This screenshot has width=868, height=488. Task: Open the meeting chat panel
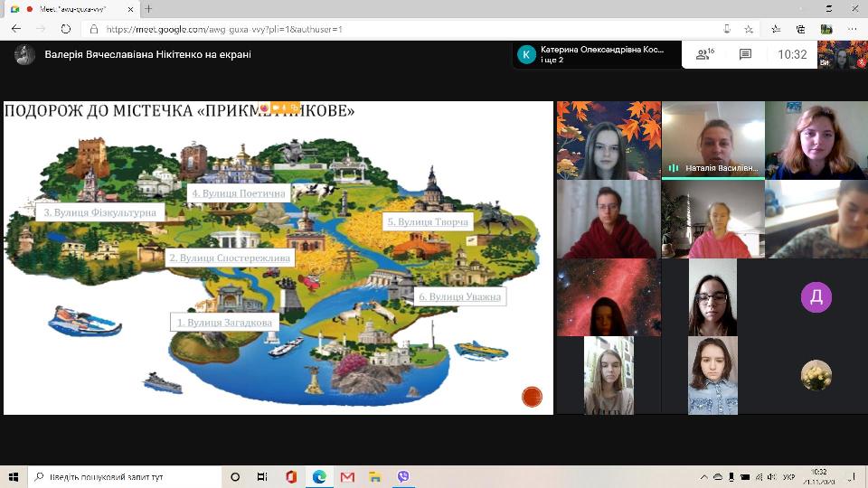pyautogui.click(x=745, y=54)
